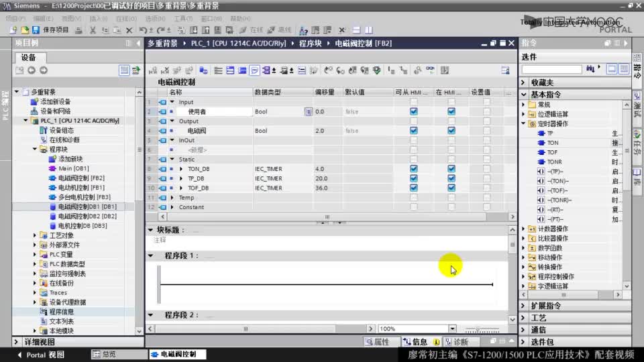The width and height of the screenshot is (644, 362).
Task: Click data type dropdown button for 使用者
Action: 308,111
